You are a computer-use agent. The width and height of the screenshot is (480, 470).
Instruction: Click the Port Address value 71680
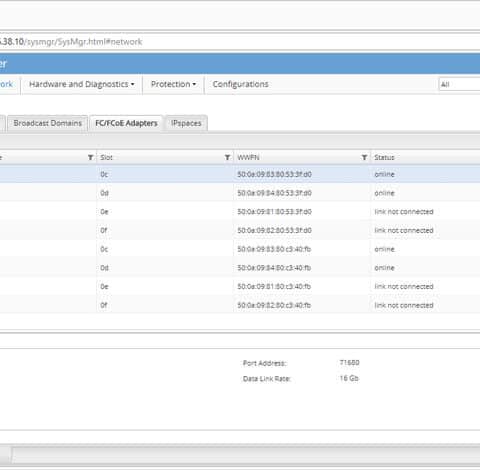(x=349, y=363)
